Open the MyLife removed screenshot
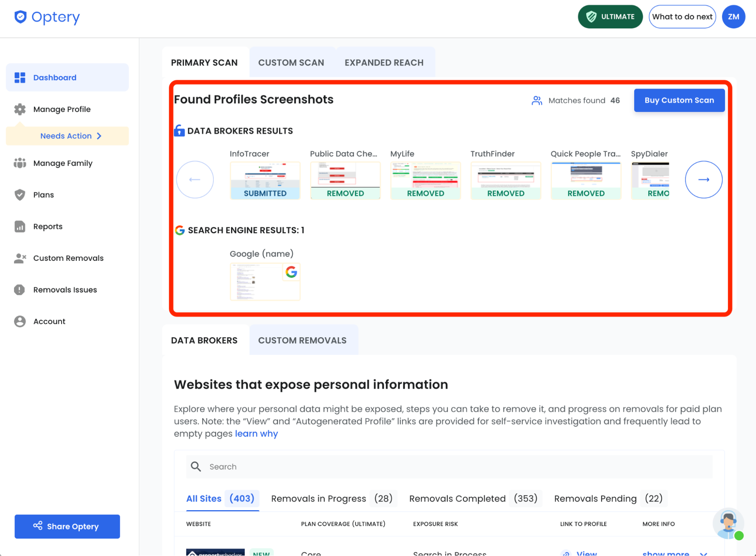This screenshot has width=756, height=556. coord(425,181)
